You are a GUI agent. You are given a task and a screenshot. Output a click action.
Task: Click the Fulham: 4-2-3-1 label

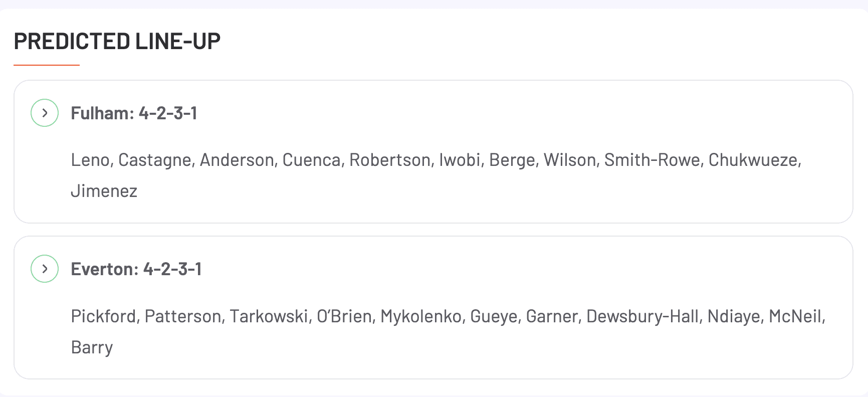[x=134, y=113]
